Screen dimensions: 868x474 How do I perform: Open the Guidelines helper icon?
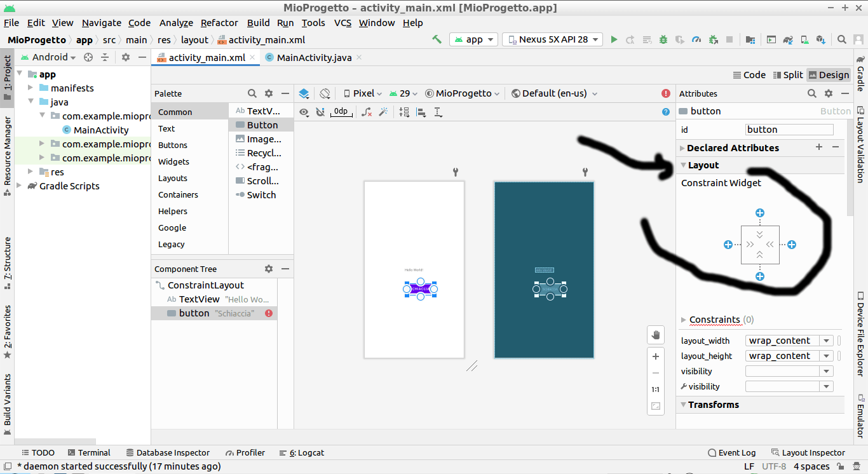pyautogui.click(x=438, y=112)
